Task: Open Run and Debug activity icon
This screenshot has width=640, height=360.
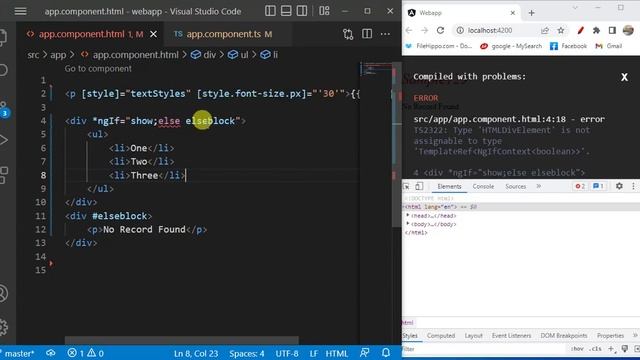Action: pyautogui.click(x=4, y=140)
